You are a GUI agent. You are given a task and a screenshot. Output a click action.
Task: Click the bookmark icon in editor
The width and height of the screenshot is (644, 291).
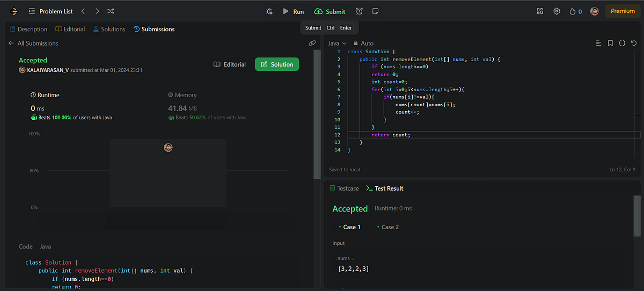pos(611,43)
